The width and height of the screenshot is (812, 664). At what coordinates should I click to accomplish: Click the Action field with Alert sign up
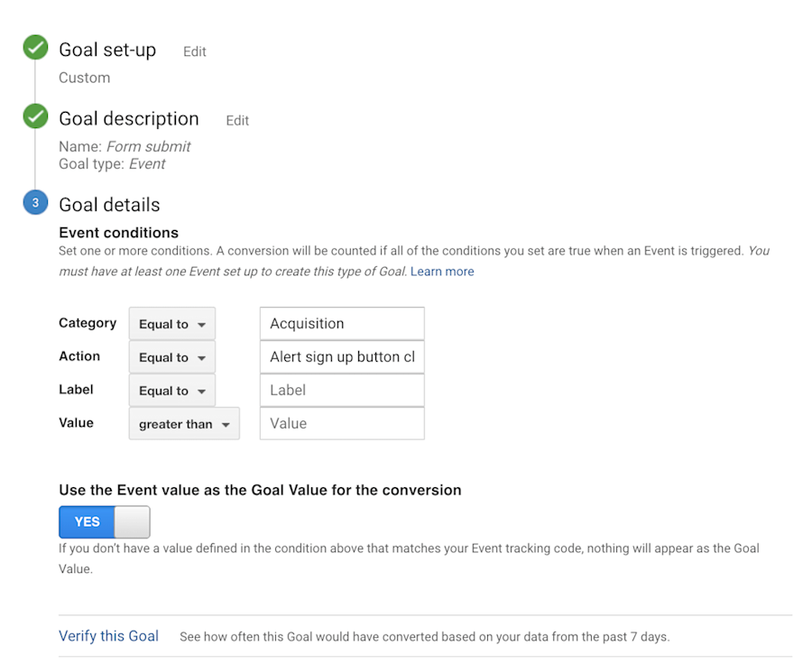pyautogui.click(x=342, y=357)
